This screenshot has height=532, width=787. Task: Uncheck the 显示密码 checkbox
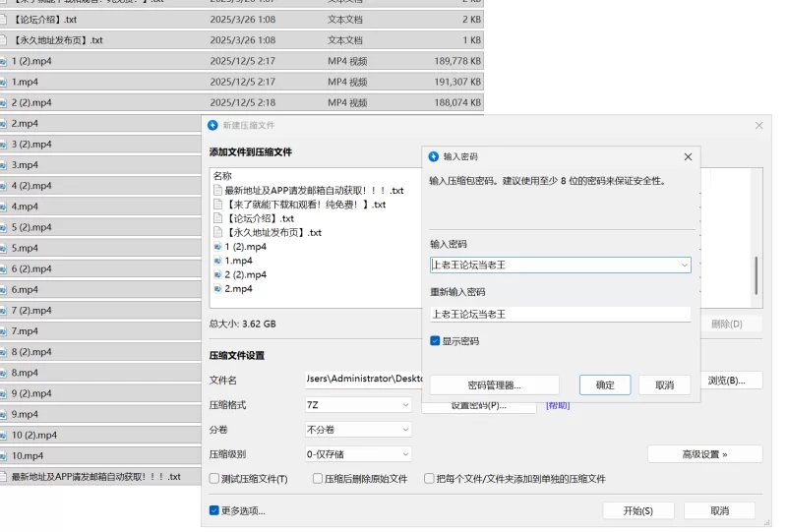pyautogui.click(x=435, y=341)
